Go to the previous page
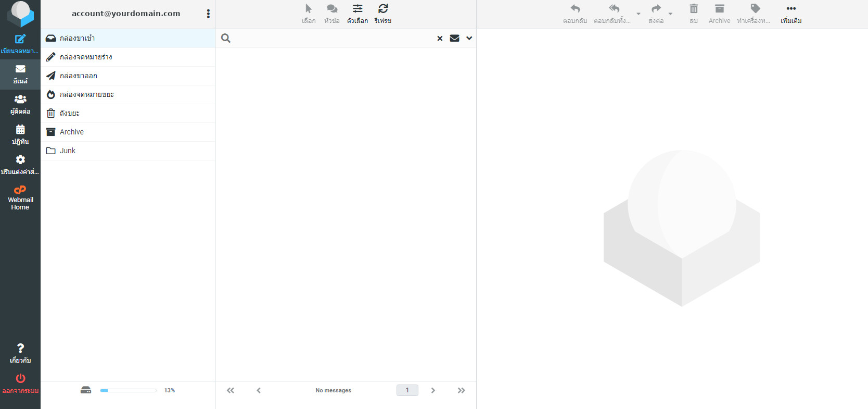This screenshot has height=409, width=868. 259,390
